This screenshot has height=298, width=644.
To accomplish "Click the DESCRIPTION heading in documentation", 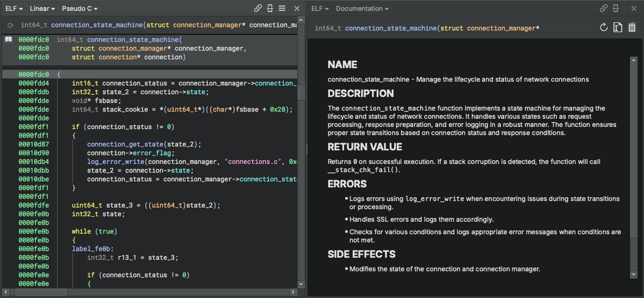I will tap(360, 93).
